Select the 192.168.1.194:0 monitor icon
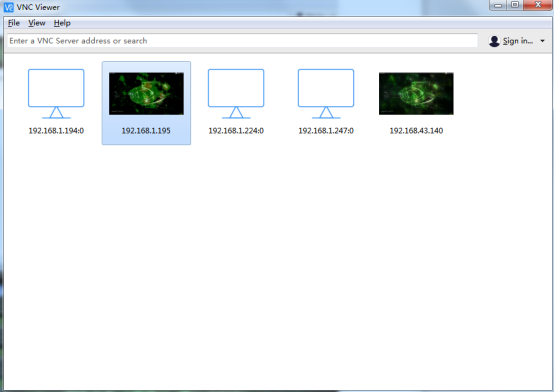 tap(56, 94)
